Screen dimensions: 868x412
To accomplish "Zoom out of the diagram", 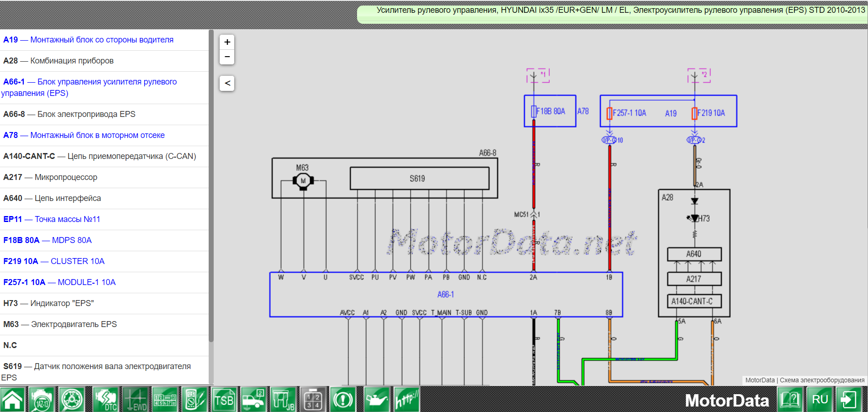I will [x=227, y=57].
